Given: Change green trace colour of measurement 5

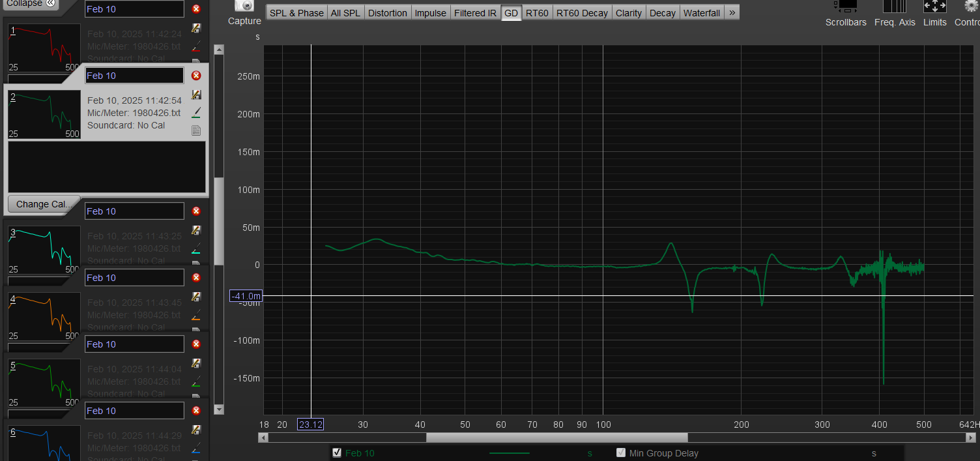Looking at the screenshot, I should [x=196, y=382].
